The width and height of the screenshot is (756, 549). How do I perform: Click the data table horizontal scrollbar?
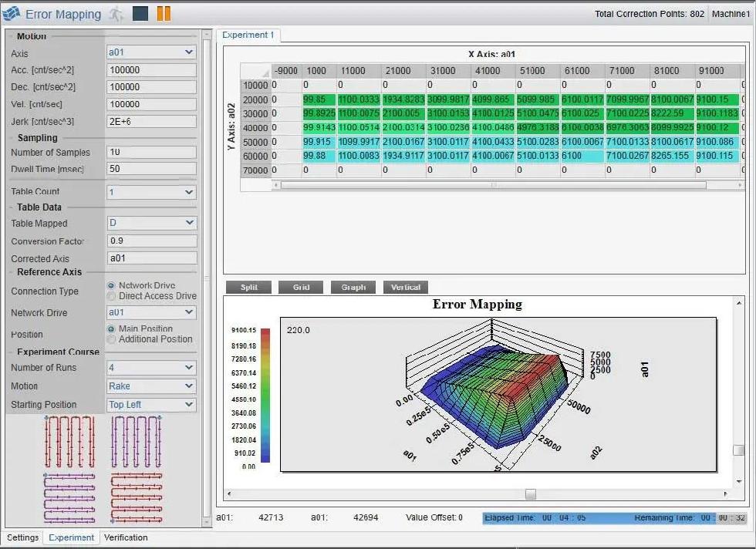point(492,185)
